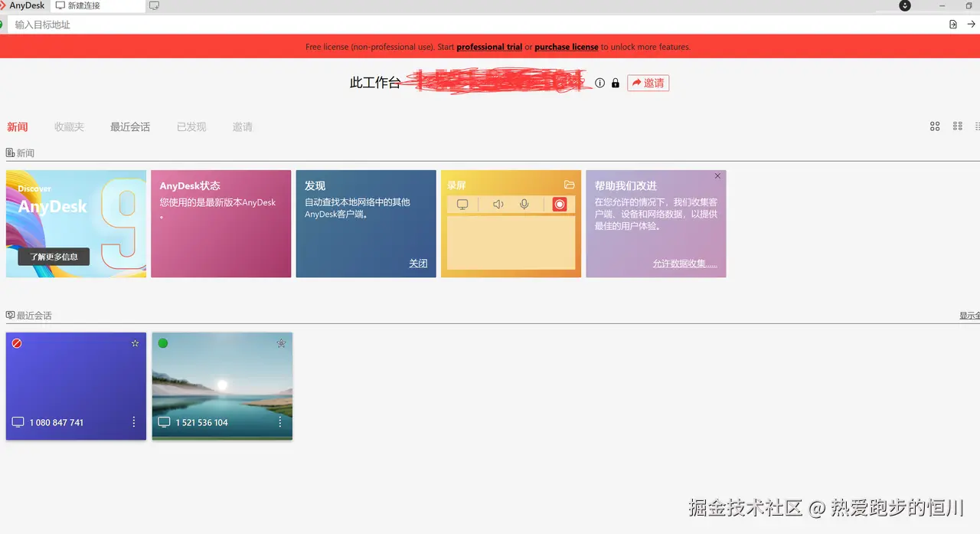Click the arrow icon in the address bar
The width and height of the screenshot is (980, 534).
[x=971, y=24]
